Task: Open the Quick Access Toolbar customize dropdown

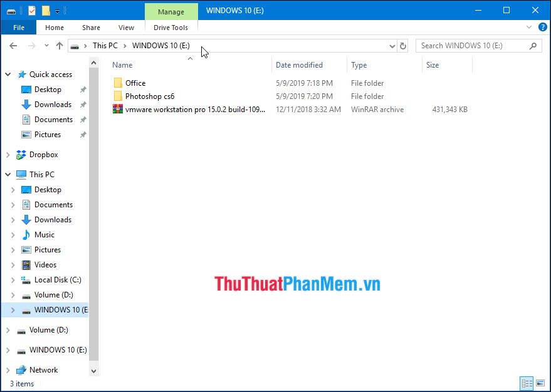Action: point(57,11)
